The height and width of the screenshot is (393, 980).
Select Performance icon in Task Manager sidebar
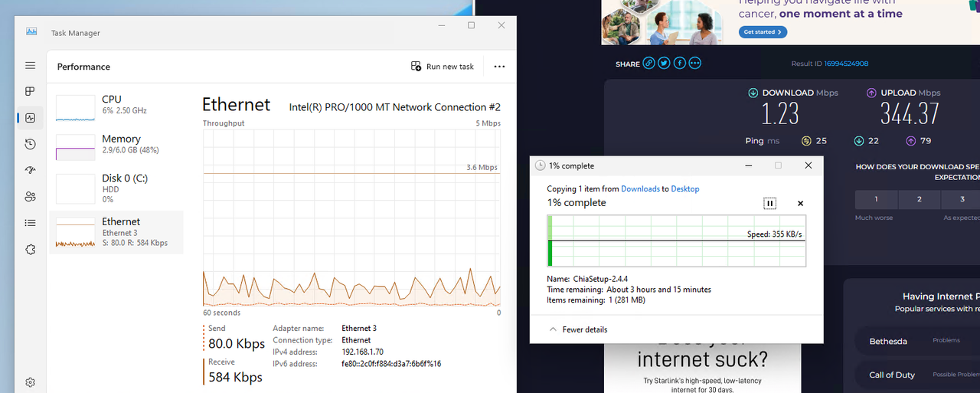click(30, 118)
